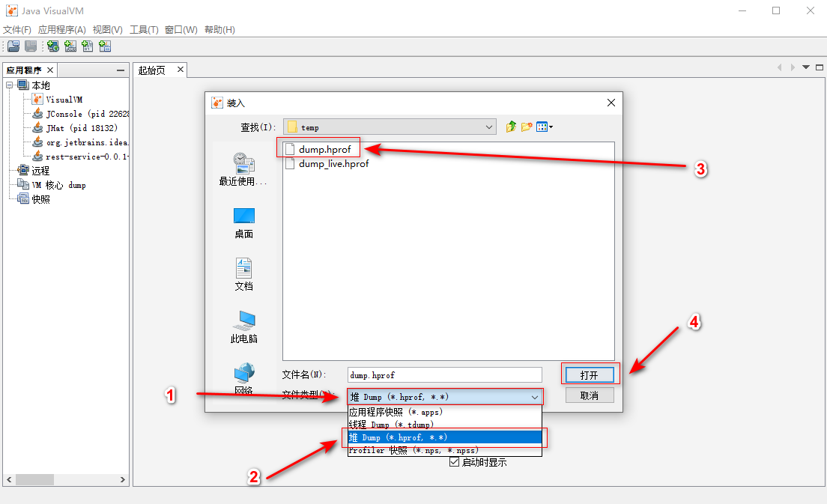Toggle the 启动时显示 checkbox
The height and width of the screenshot is (504, 827).
(x=454, y=462)
